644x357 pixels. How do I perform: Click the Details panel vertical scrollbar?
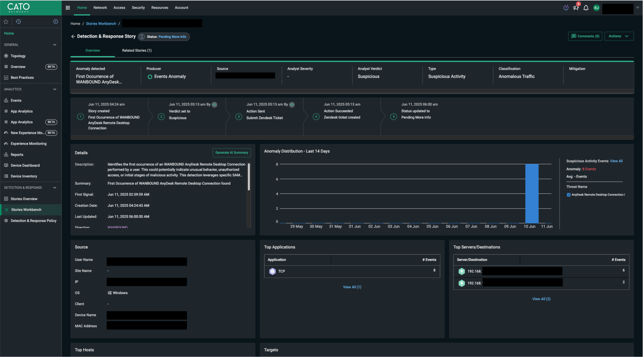click(x=249, y=177)
